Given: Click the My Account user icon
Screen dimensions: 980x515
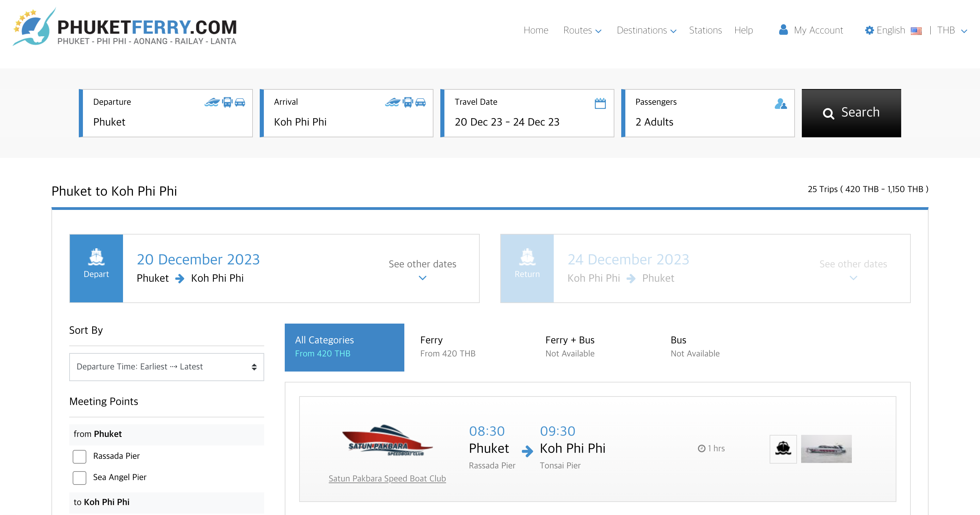Looking at the screenshot, I should tap(783, 30).
